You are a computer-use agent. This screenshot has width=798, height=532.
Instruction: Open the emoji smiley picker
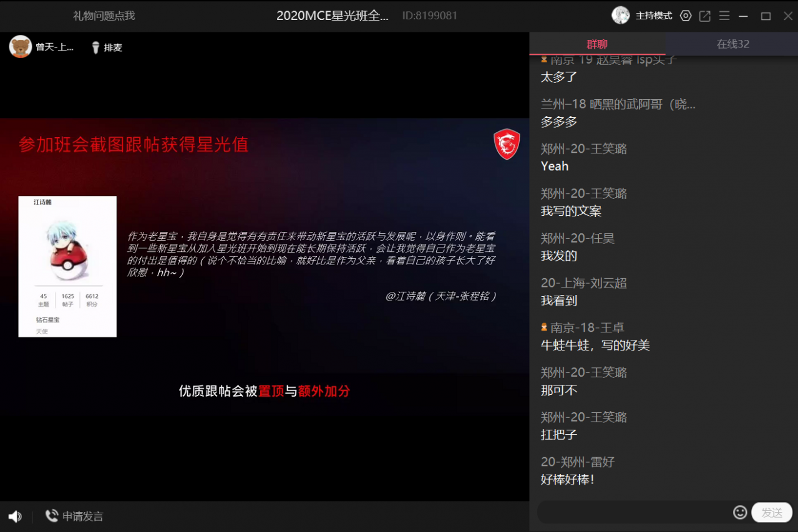click(x=740, y=512)
